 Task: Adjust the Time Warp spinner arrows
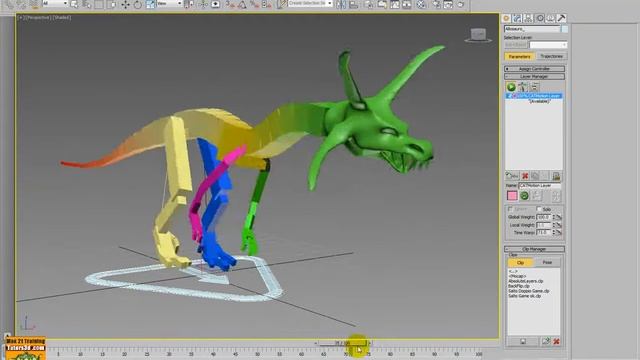(554, 232)
